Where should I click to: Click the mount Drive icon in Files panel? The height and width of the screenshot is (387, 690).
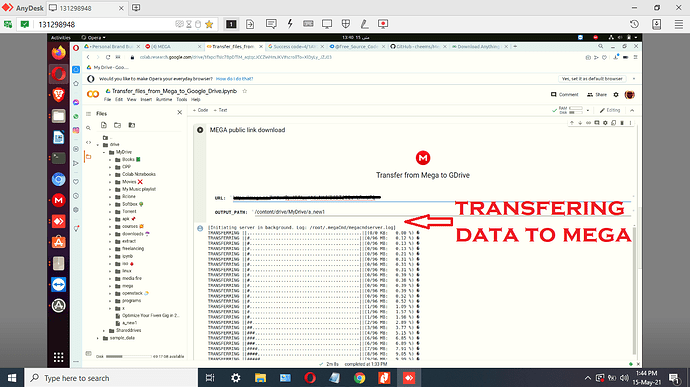[x=132, y=125]
